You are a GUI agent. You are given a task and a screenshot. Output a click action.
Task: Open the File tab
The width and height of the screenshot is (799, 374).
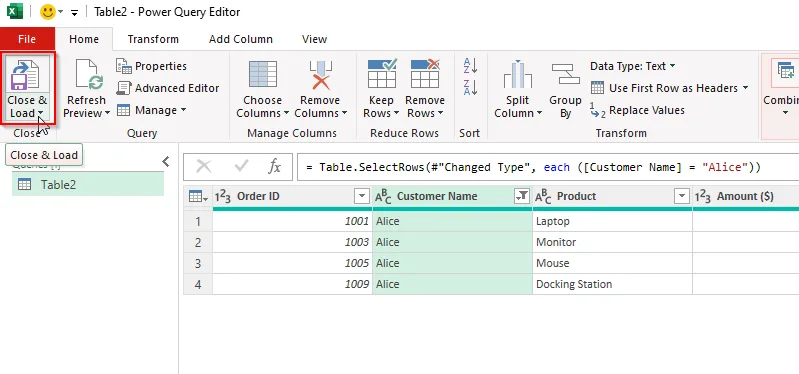(x=27, y=39)
